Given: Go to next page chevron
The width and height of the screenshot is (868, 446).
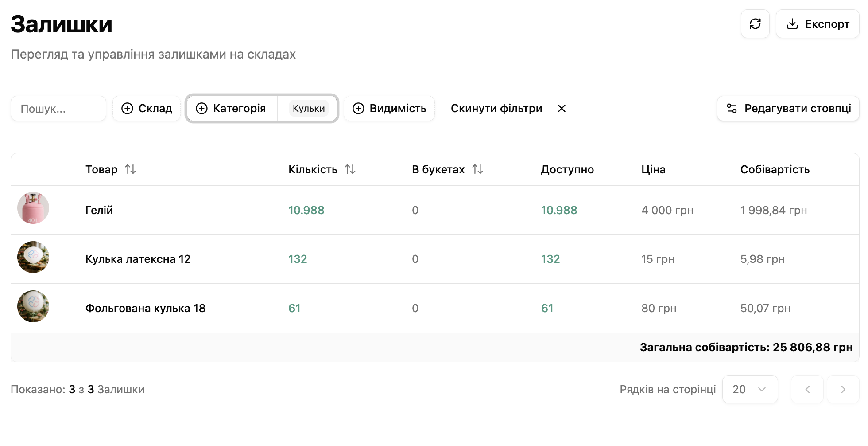Looking at the screenshot, I should (843, 389).
